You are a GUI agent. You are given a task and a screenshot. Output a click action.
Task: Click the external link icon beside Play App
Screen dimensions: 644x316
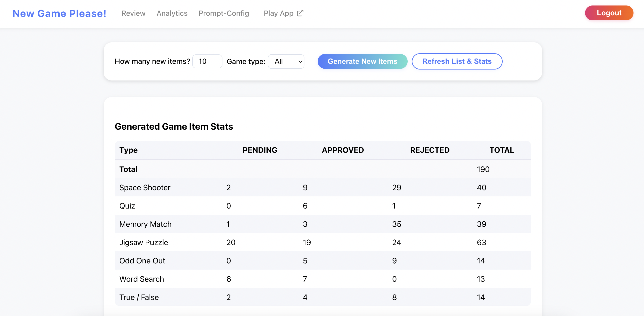(300, 13)
